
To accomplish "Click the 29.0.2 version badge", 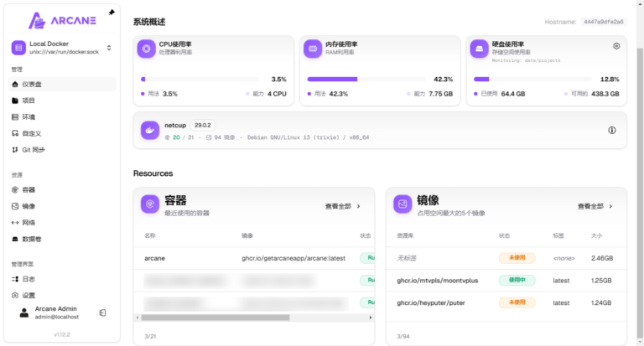I will coord(202,125).
